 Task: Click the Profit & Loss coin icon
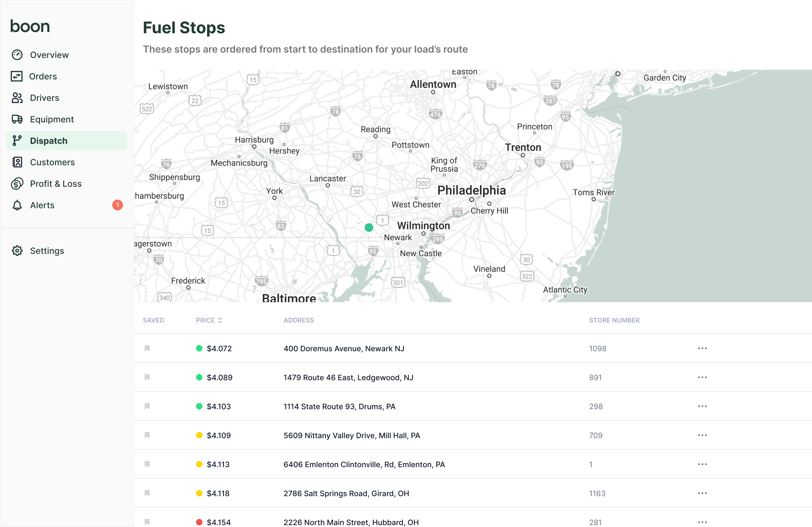[x=17, y=184]
